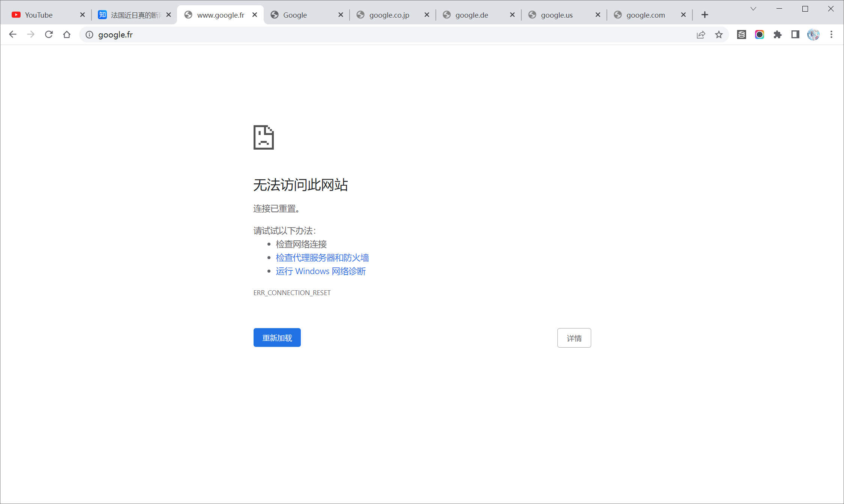Minimize the Chrome window
Image resolution: width=844 pixels, height=504 pixels.
[x=779, y=9]
